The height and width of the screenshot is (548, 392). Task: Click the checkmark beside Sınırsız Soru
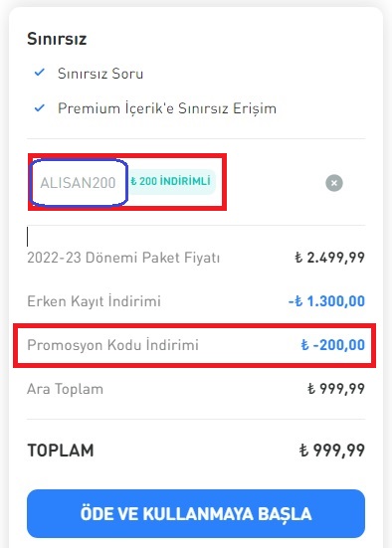click(x=40, y=73)
